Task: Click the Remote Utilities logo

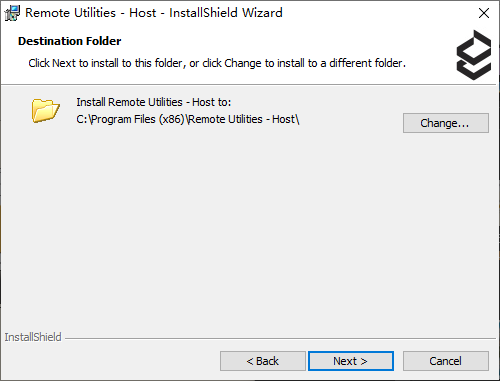Action: (x=474, y=55)
